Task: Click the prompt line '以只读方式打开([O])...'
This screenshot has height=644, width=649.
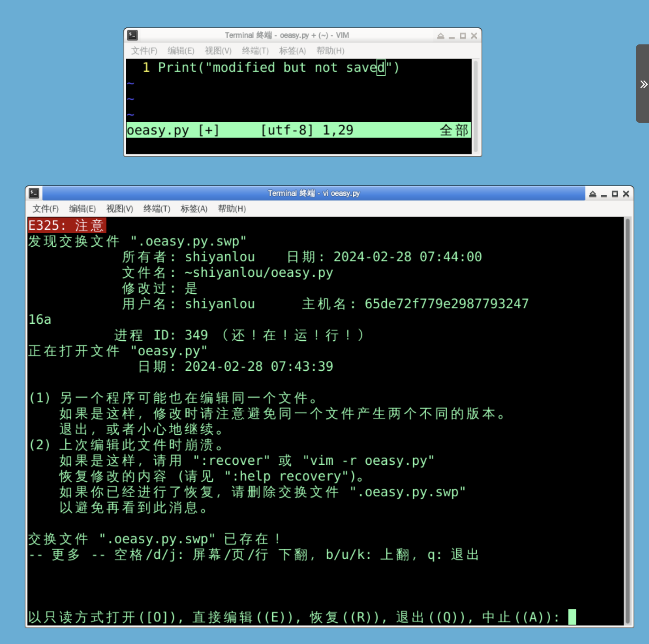Action: (294, 617)
